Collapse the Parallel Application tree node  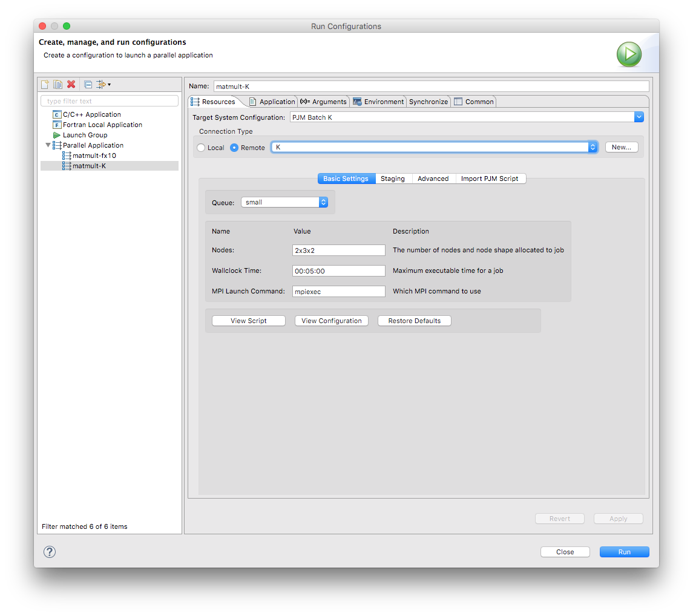coord(48,145)
